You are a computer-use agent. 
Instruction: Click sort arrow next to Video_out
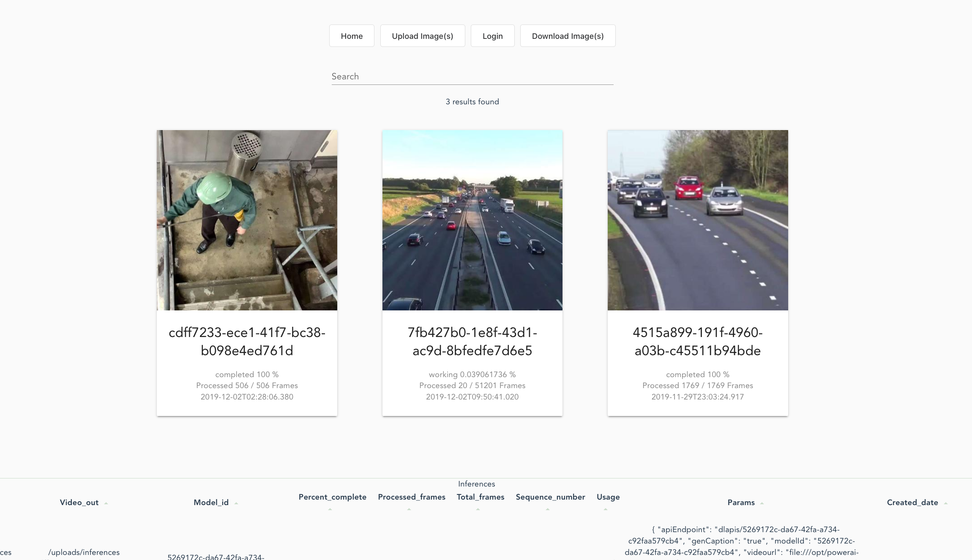106,503
